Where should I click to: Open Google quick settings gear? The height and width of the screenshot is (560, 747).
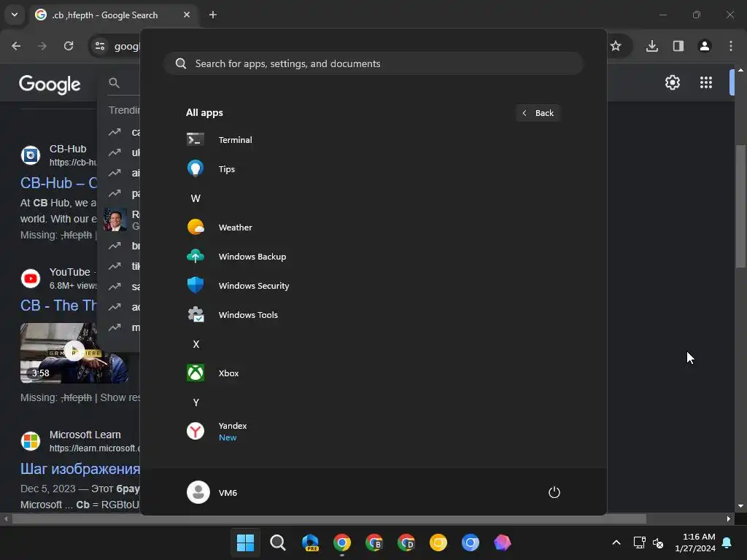672,82
